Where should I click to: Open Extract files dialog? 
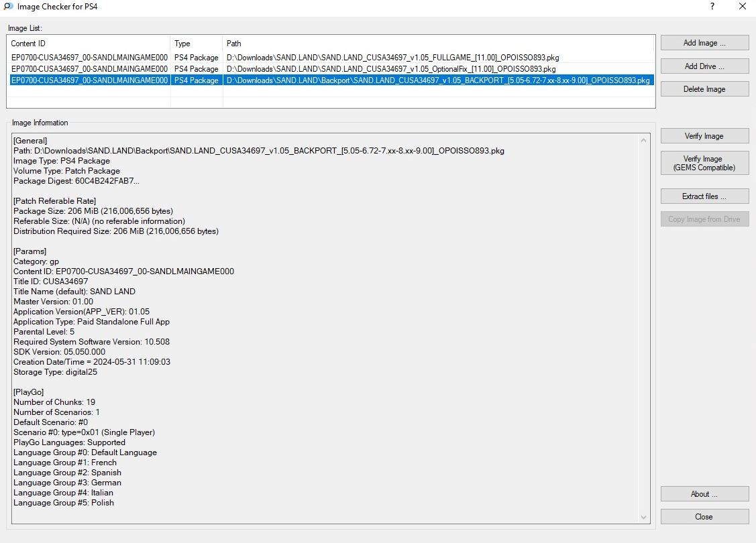(x=704, y=196)
